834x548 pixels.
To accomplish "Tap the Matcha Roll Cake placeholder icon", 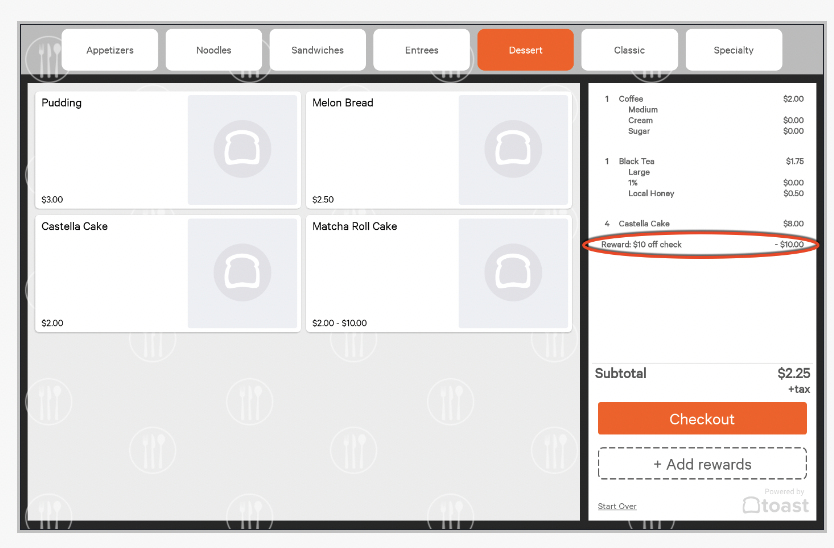I will [x=513, y=273].
